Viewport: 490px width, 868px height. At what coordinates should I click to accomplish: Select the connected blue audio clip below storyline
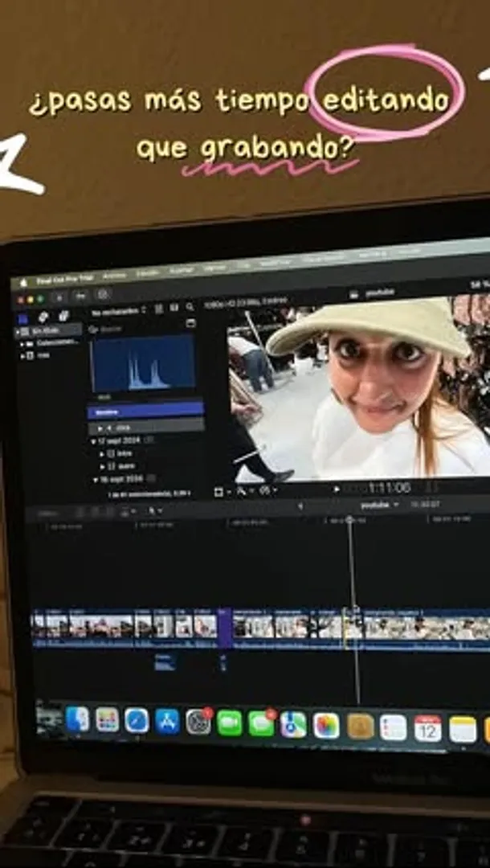click(x=165, y=662)
